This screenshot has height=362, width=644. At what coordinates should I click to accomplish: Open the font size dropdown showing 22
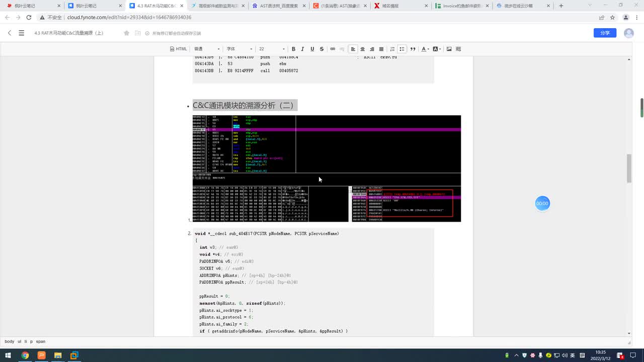click(x=272, y=49)
